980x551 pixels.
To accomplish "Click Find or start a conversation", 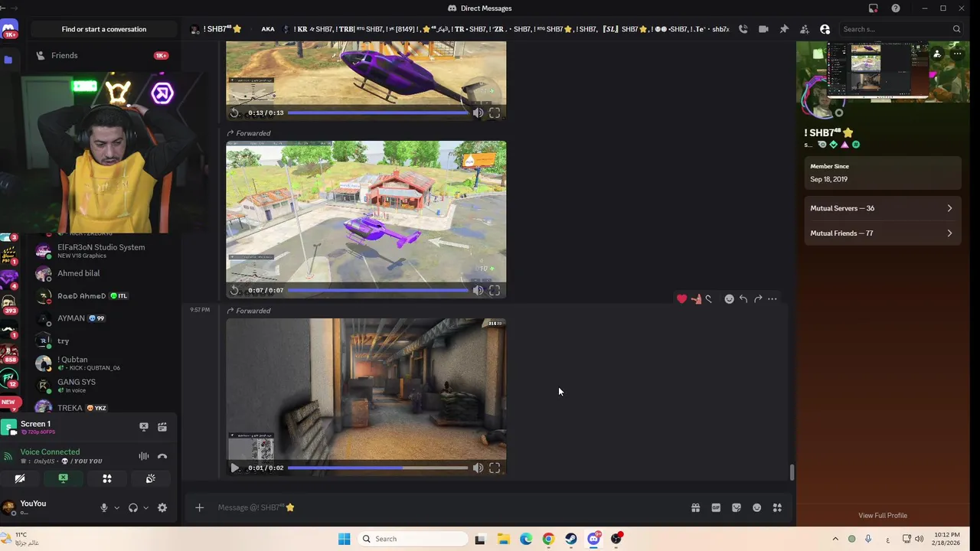I will tap(104, 29).
